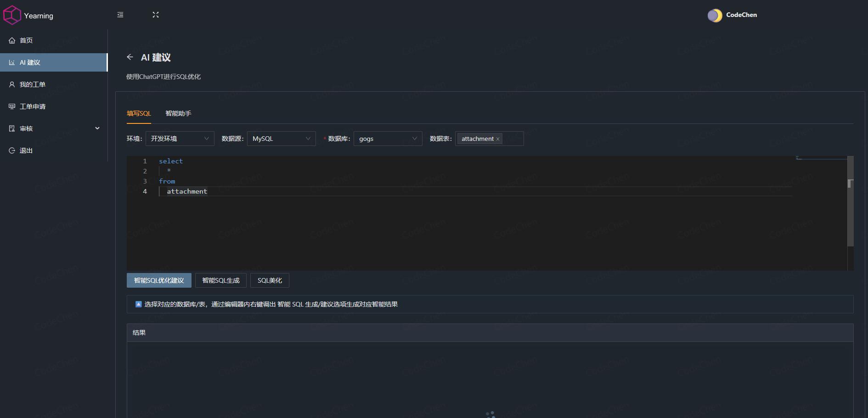The width and height of the screenshot is (868, 418).
Task: Click the SQL editor vertical scrollbar
Action: (850, 202)
